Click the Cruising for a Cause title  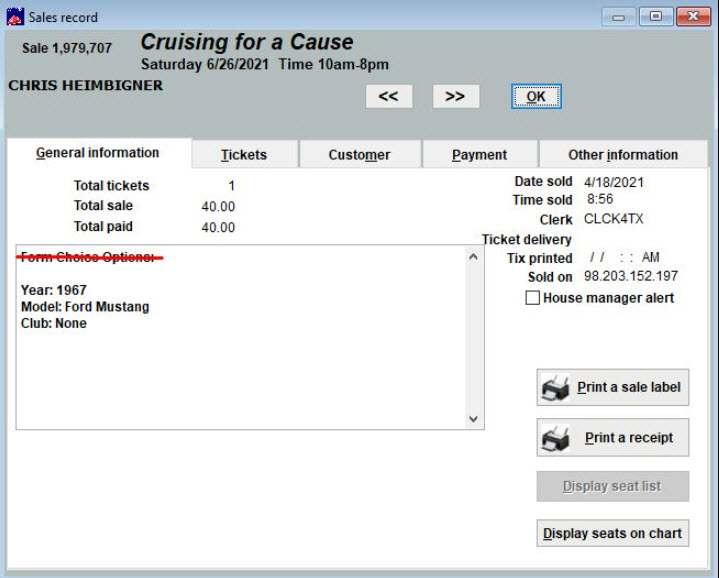point(247,42)
